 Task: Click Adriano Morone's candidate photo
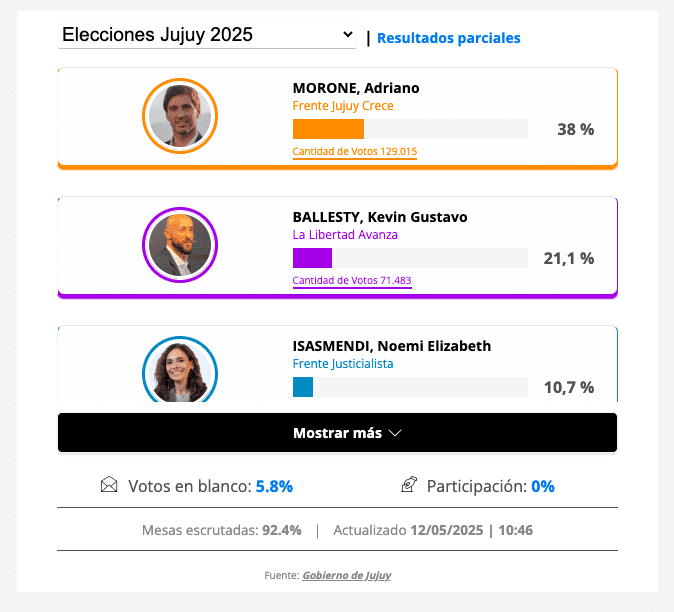pos(180,116)
